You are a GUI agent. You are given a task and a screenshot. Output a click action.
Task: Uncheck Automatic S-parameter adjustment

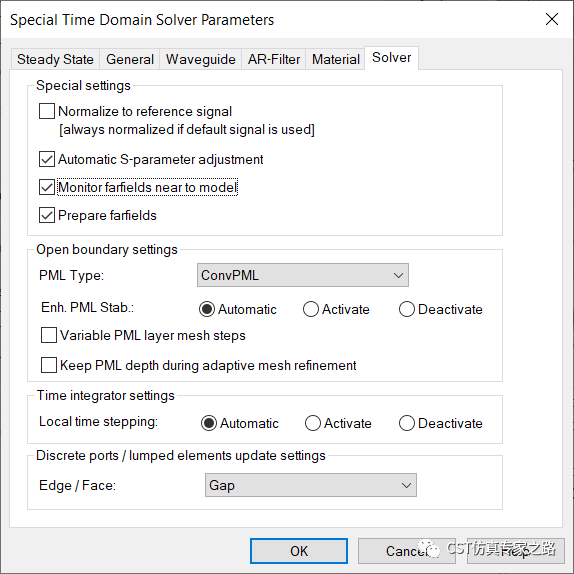point(47,159)
